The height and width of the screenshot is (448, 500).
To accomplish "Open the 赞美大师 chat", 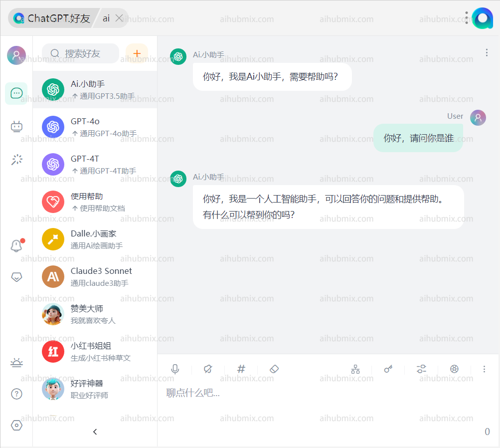I will 95,314.
